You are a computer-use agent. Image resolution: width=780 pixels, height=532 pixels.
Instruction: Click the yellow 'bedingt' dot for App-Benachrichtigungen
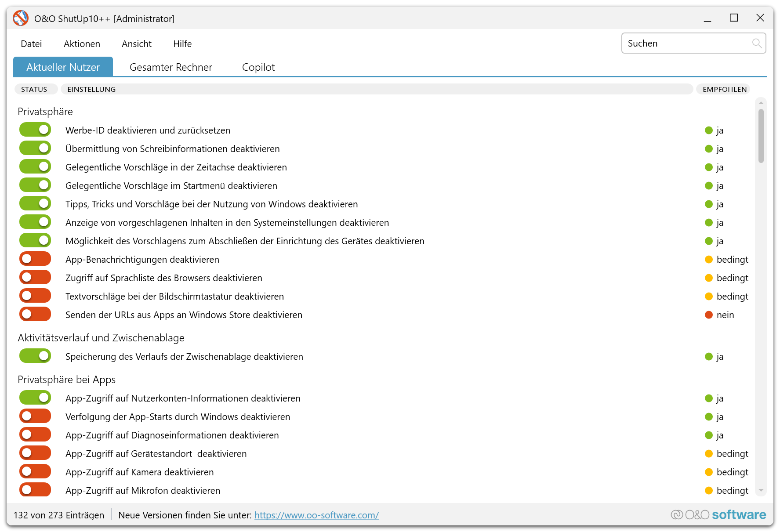[708, 260]
